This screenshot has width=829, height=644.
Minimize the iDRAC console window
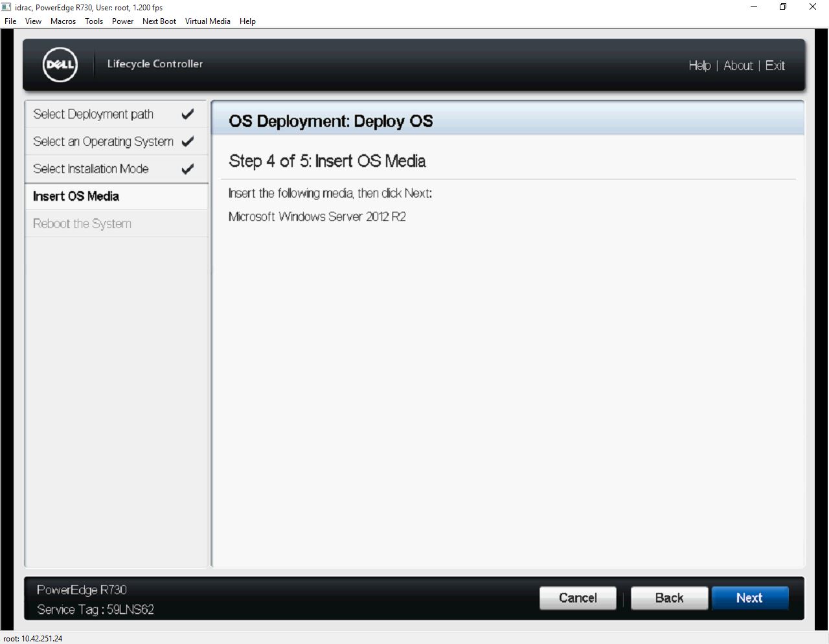click(754, 7)
